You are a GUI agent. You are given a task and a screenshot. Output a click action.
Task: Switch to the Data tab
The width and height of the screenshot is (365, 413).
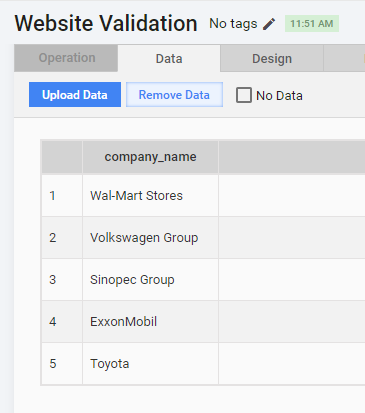tap(169, 59)
